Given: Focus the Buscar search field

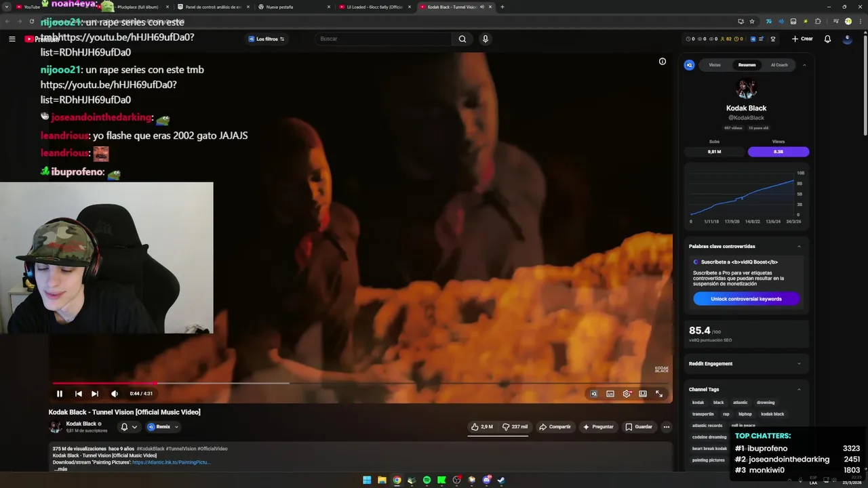Looking at the screenshot, I should (x=383, y=39).
